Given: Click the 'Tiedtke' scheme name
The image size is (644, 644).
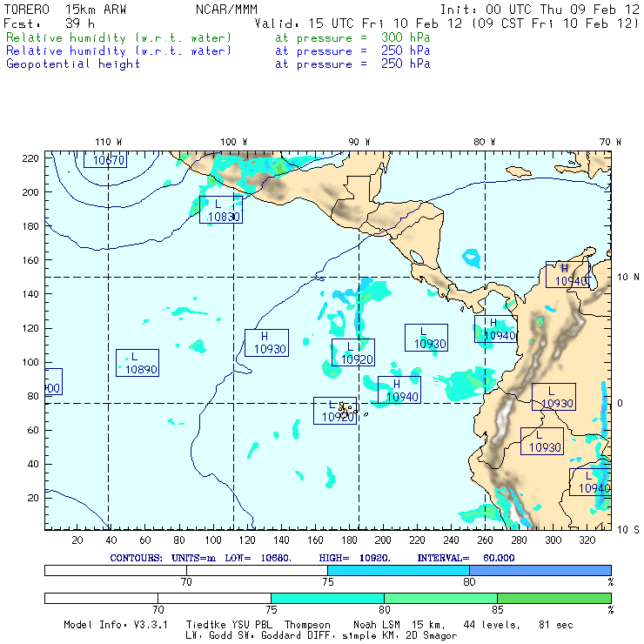Looking at the screenshot, I should (205, 625).
